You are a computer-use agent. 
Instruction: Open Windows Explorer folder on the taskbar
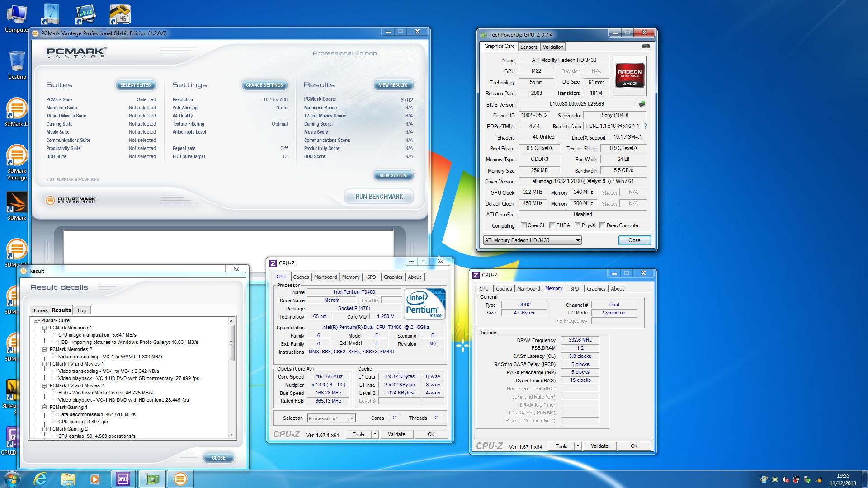[x=68, y=479]
